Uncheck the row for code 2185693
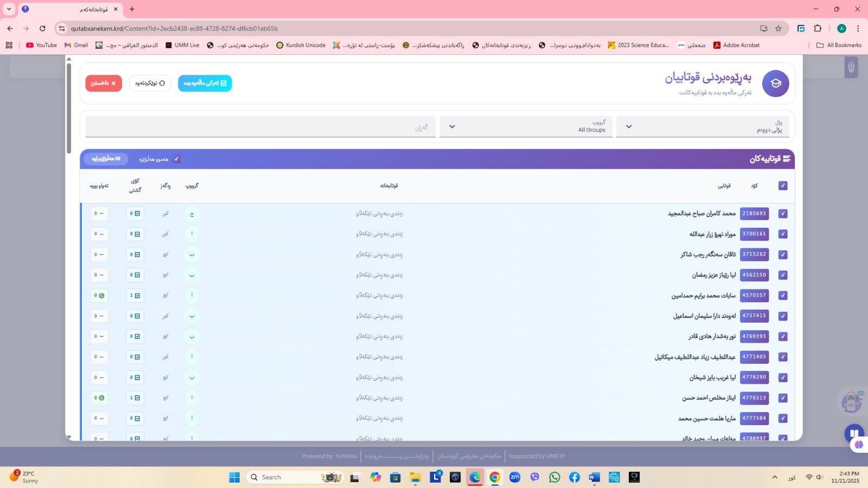Viewport: 868px width, 488px height. (x=782, y=214)
